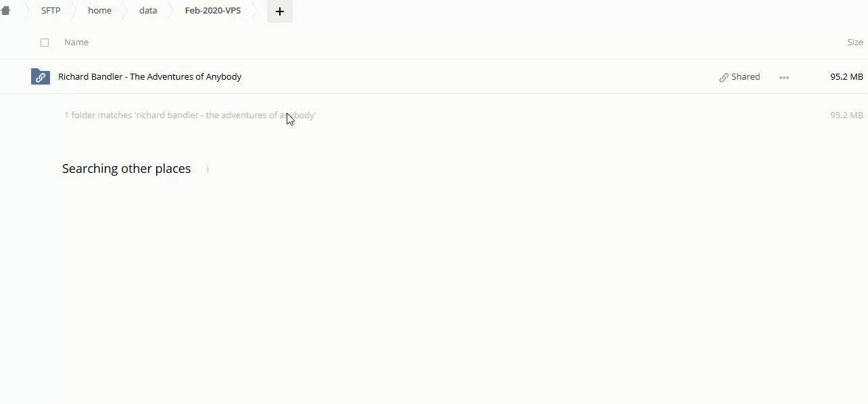Sort by the Name column header
The width and height of the screenshot is (868, 404).
point(76,42)
